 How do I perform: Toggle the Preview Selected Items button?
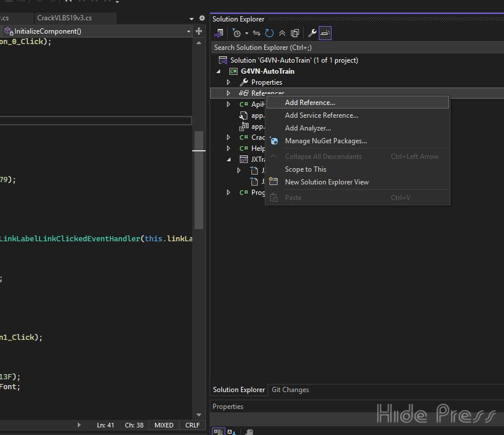(325, 33)
